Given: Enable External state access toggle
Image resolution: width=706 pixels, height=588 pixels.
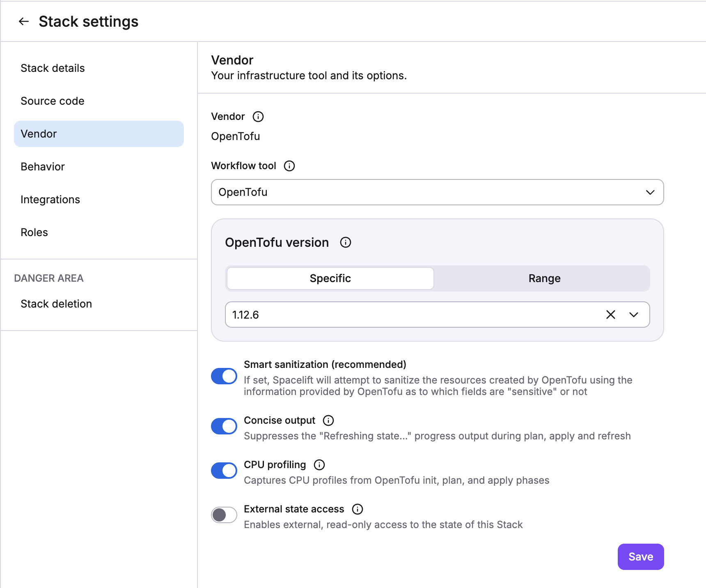Looking at the screenshot, I should [x=224, y=515].
